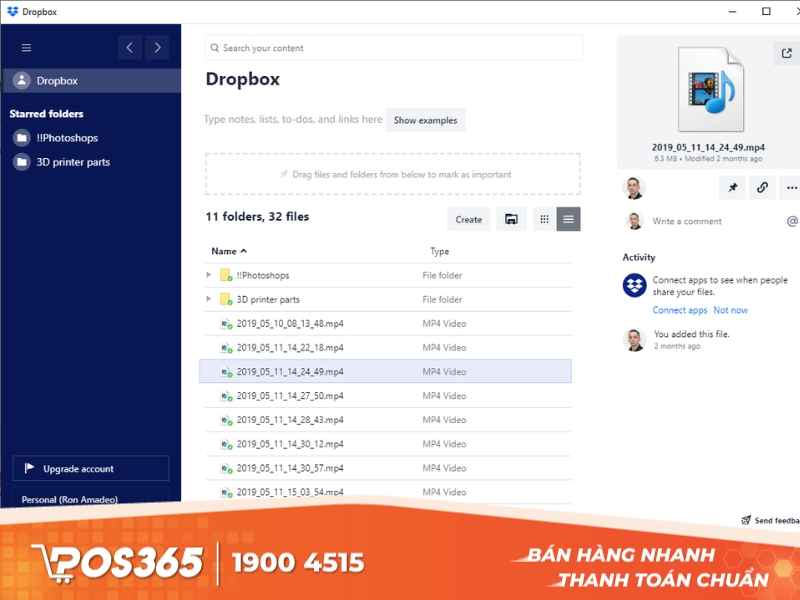Switch to grid view

[544, 219]
